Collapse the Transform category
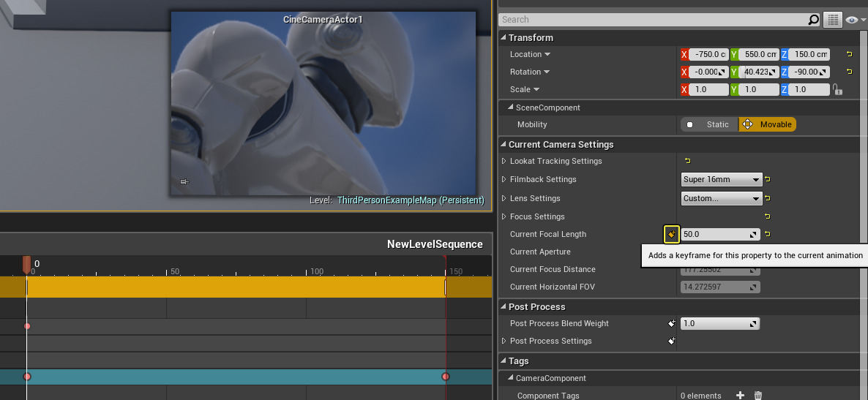This screenshot has width=868, height=400. click(503, 37)
